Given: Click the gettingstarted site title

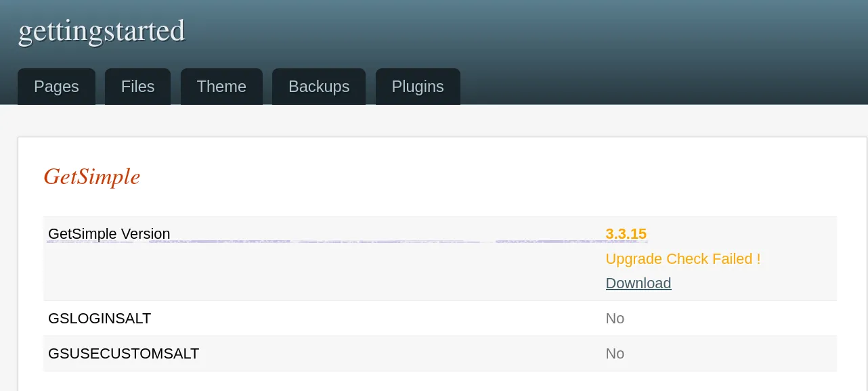Looking at the screenshot, I should 102,30.
